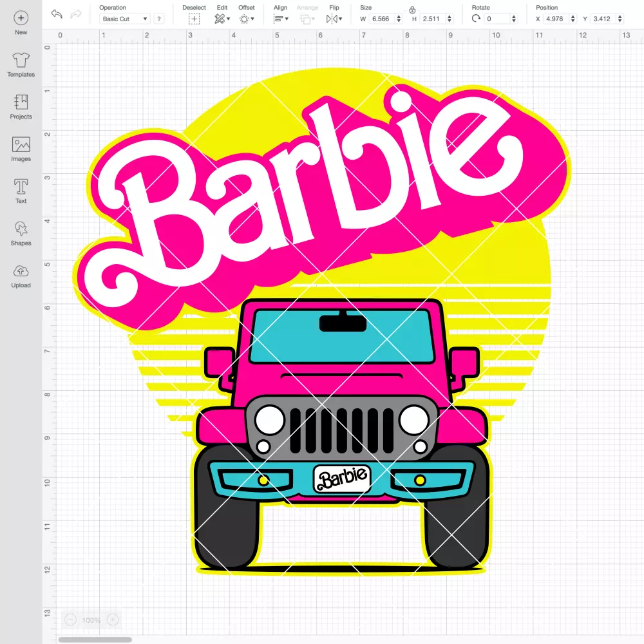Screen dimensions: 644x644
Task: Open the Templates panel
Action: (21, 65)
